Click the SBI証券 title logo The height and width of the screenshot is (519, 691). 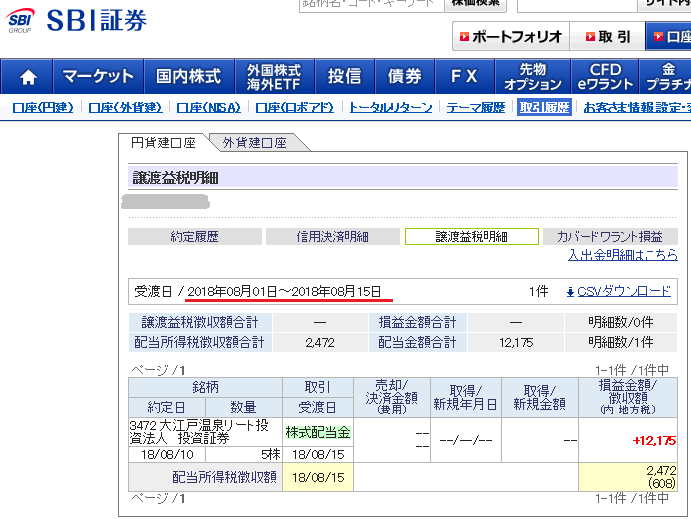coord(97,20)
